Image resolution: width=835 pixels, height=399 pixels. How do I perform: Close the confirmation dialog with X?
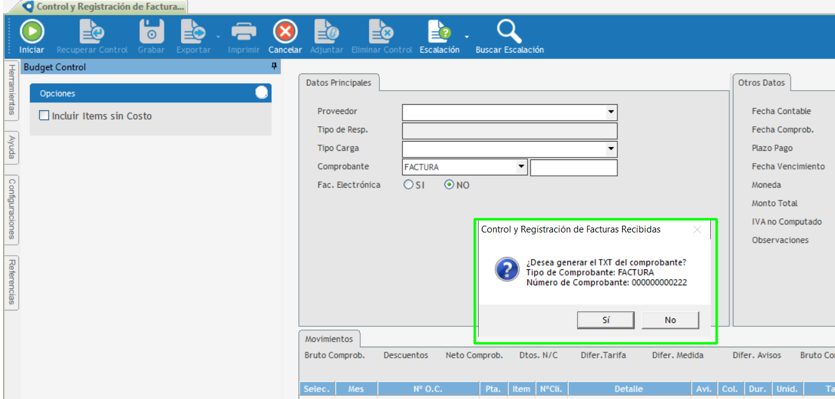[x=697, y=230]
